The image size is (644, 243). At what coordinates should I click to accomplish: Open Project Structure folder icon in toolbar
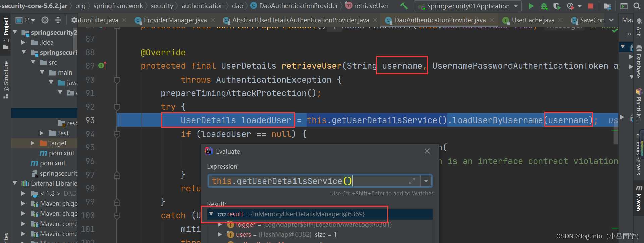pos(607,6)
